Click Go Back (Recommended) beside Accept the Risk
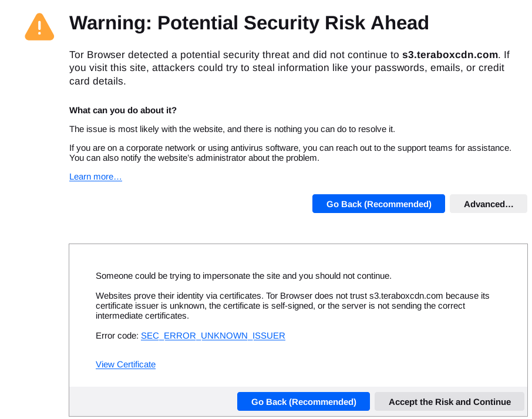 click(x=304, y=402)
